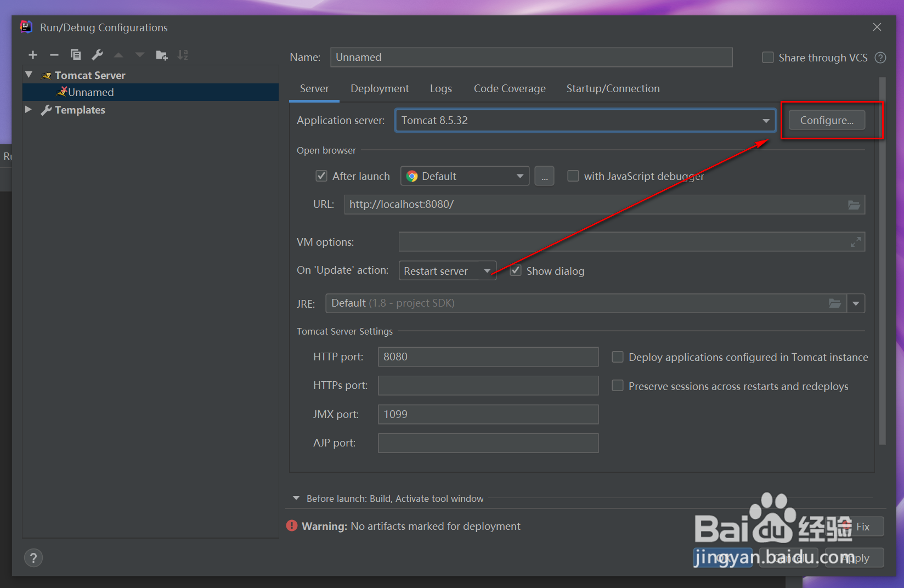The image size is (904, 588).
Task: Click the warning icon for artifacts
Action: (292, 526)
